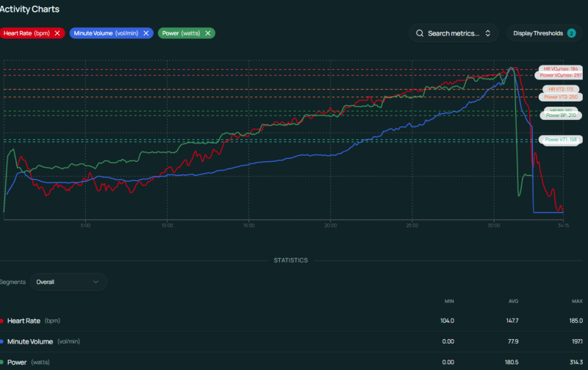The image size is (588, 370).
Task: Click Minute Volume minimum value 0.00
Action: tap(448, 341)
